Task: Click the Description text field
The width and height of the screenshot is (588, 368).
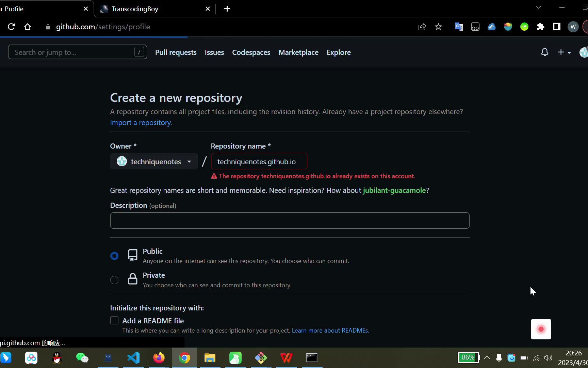Action: [x=290, y=220]
